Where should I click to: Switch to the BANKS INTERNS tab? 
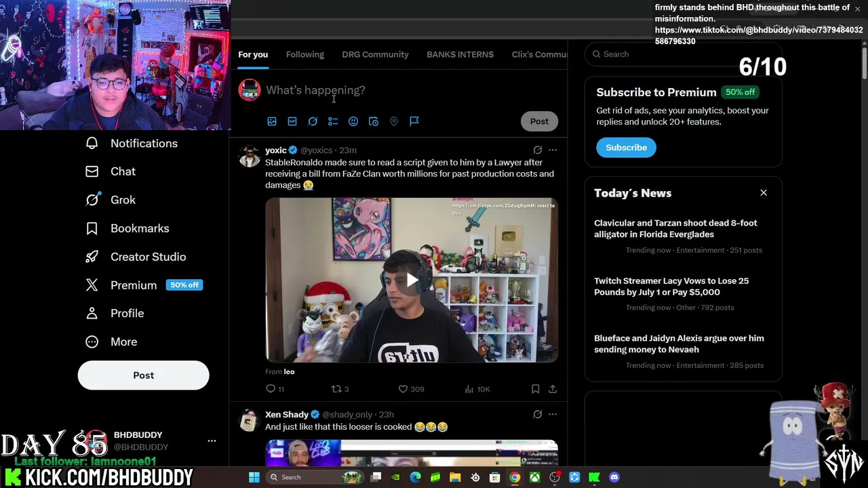click(x=460, y=54)
